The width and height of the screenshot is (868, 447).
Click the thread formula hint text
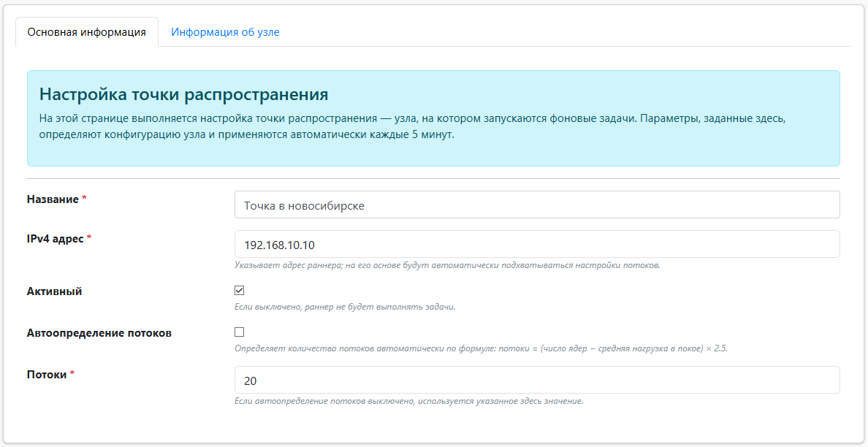point(480,348)
